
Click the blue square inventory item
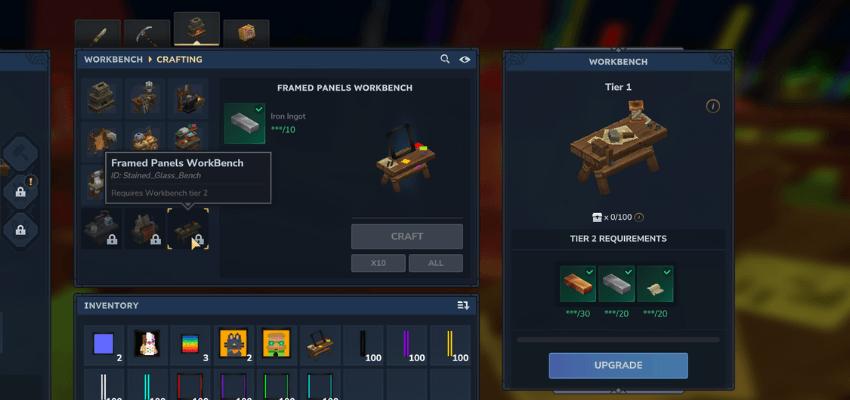103,344
